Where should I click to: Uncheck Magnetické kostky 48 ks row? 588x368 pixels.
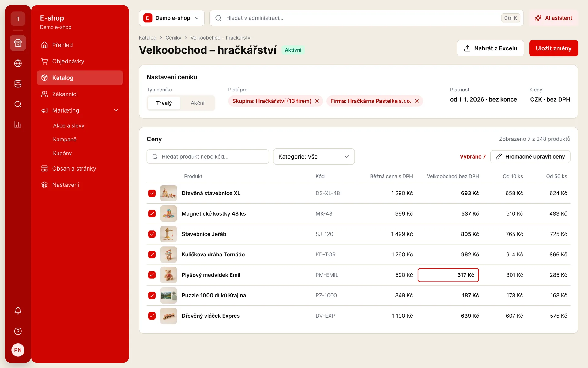click(x=152, y=214)
